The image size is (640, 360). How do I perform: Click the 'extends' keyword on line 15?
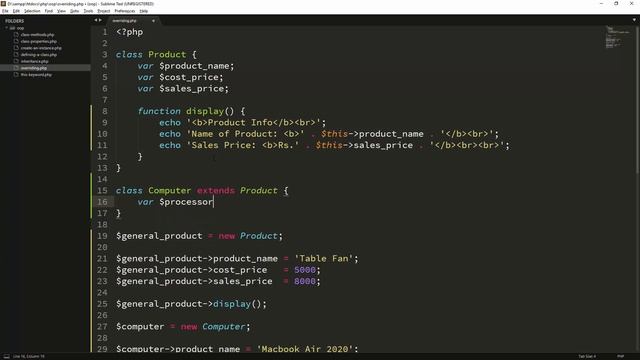point(216,191)
